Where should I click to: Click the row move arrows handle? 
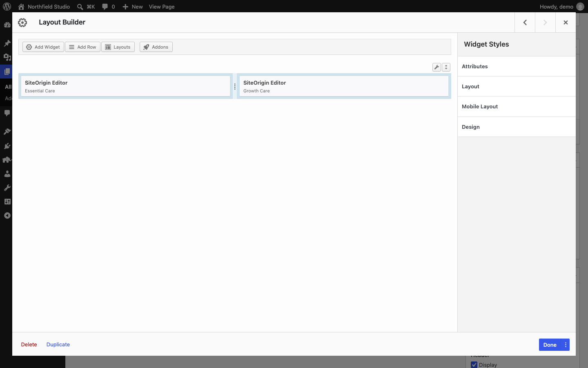point(446,67)
